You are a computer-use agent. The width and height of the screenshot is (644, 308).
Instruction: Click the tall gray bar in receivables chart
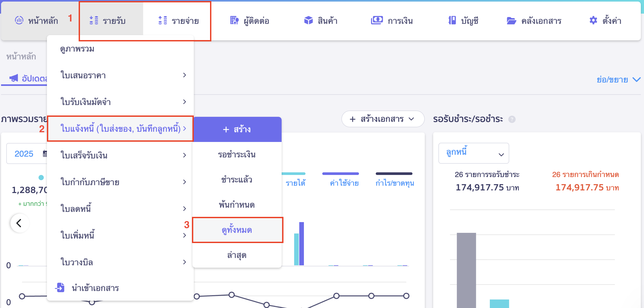pyautogui.click(x=466, y=270)
